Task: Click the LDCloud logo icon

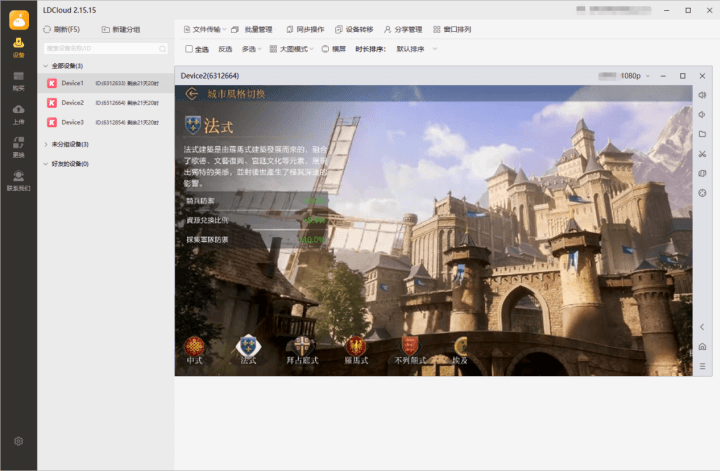Action: click(x=19, y=19)
